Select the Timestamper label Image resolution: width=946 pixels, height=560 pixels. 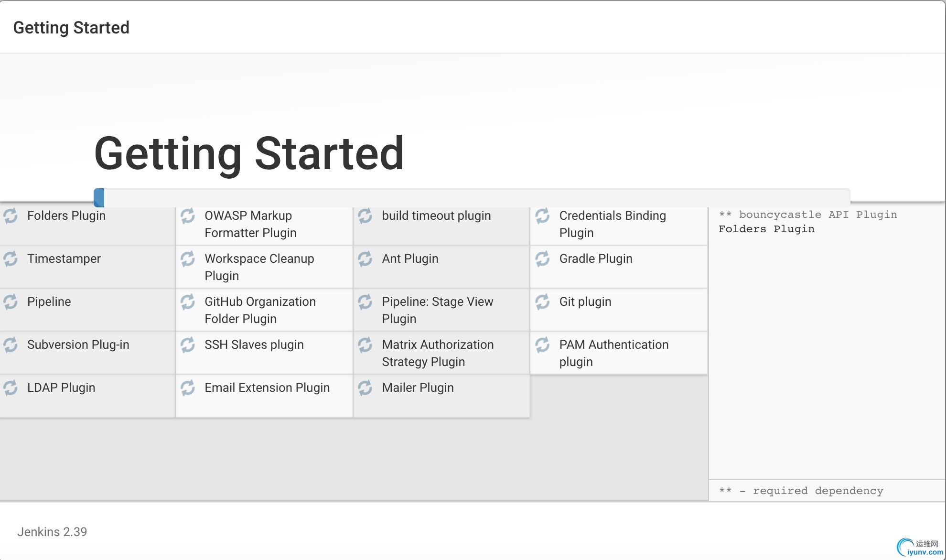(64, 259)
